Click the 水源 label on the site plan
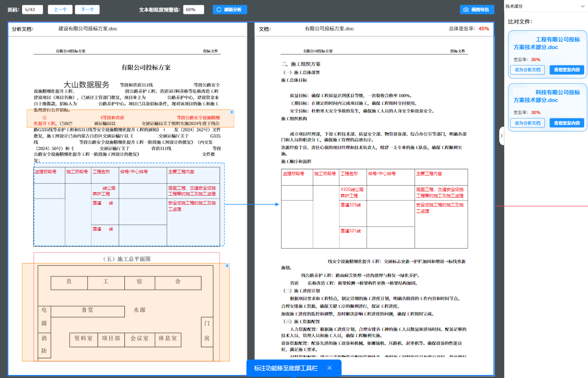588x378 pixels. click(139, 310)
